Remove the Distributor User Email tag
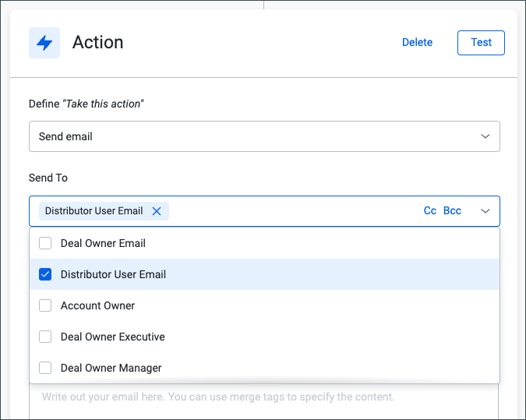Viewport: 526px width, 420px height. click(x=157, y=211)
